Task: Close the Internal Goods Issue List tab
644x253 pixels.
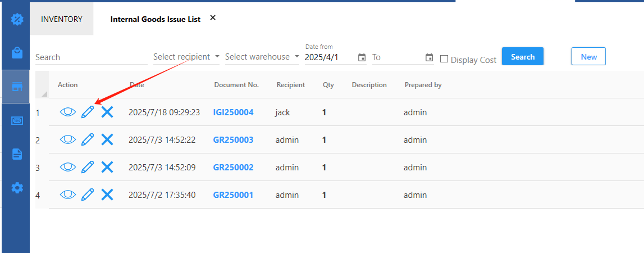Action: click(213, 18)
